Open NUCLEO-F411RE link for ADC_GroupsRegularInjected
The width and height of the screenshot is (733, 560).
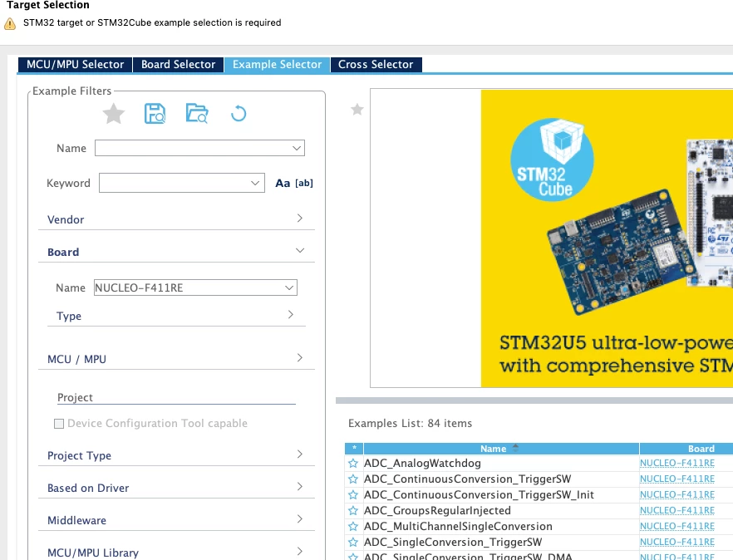coord(676,510)
